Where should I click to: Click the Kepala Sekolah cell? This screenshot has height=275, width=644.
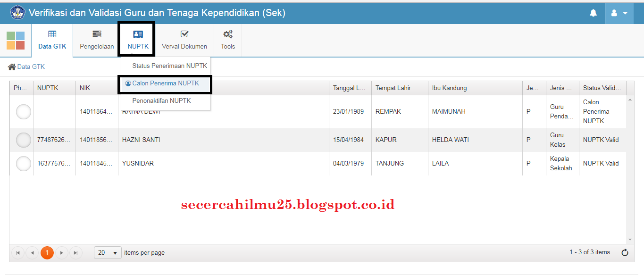pos(562,164)
